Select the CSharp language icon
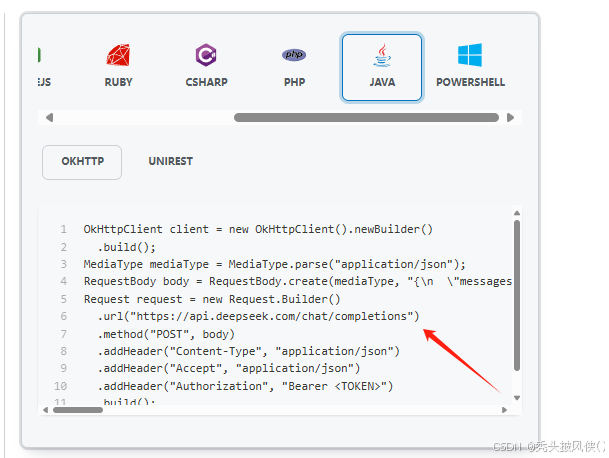Viewport: 609px width, 458px height. tap(206, 55)
